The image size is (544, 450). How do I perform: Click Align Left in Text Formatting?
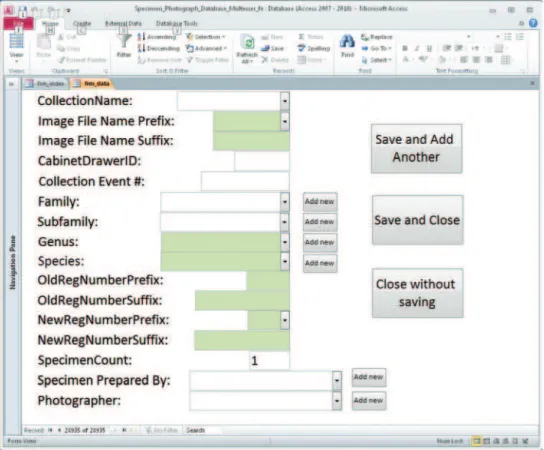[x=464, y=60]
